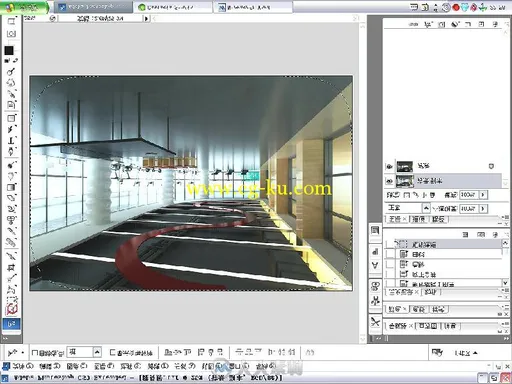Screen dimensions: 512x384
Task: Select the Zoom tool
Action: [x=11, y=71]
